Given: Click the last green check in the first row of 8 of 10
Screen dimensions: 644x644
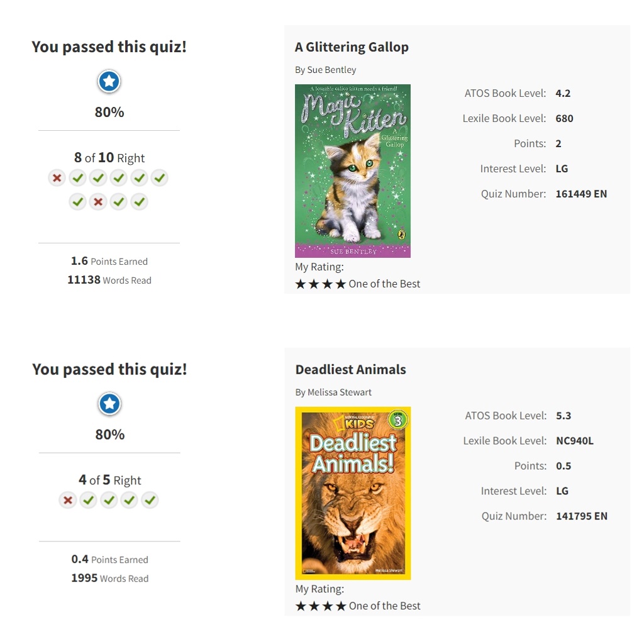Looking at the screenshot, I should click(x=160, y=178).
